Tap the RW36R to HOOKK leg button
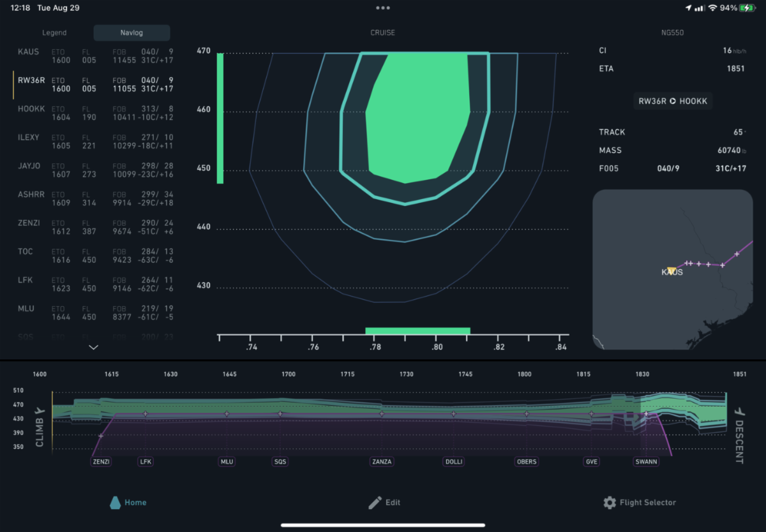766x532 pixels. [x=672, y=101]
